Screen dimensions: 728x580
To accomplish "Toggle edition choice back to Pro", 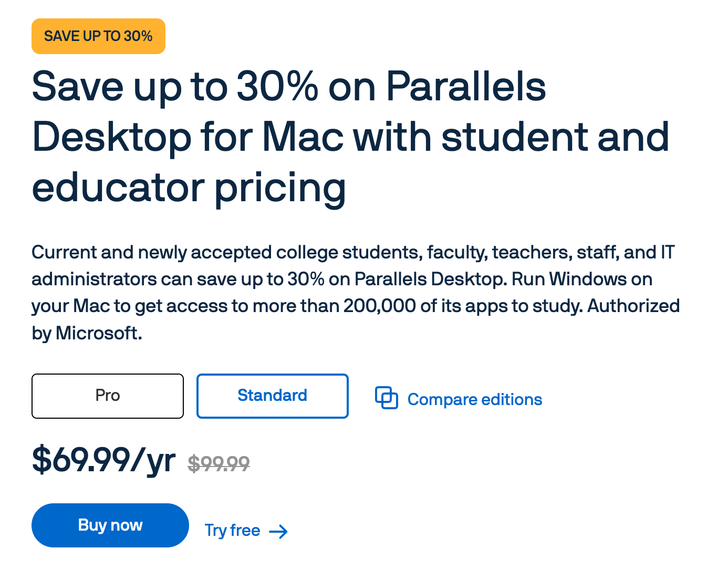I will tap(107, 396).
